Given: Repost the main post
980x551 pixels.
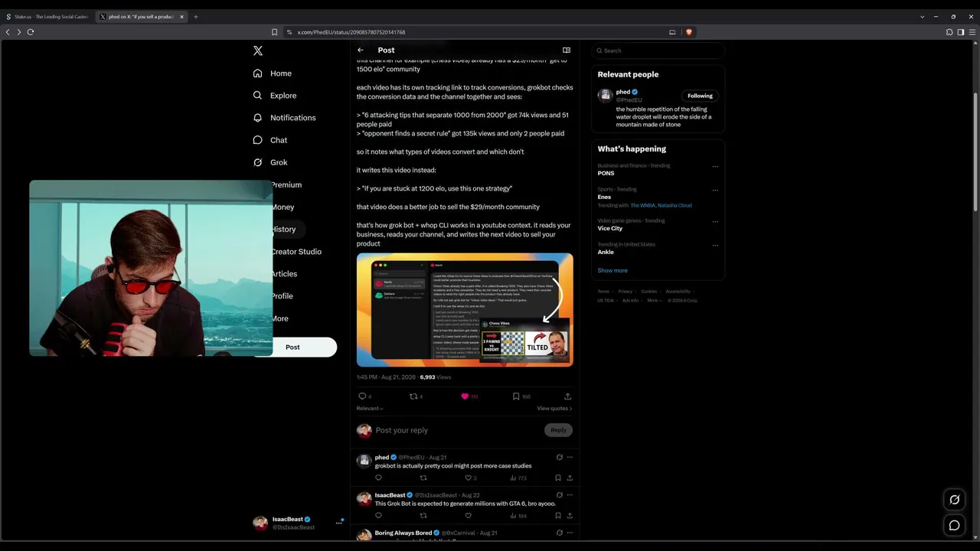Looking at the screenshot, I should click(x=413, y=396).
